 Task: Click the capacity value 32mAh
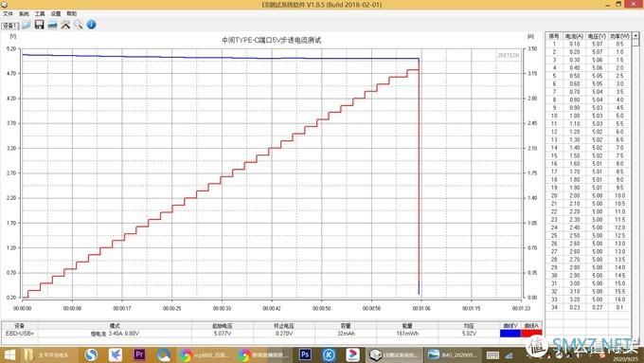tap(346, 333)
